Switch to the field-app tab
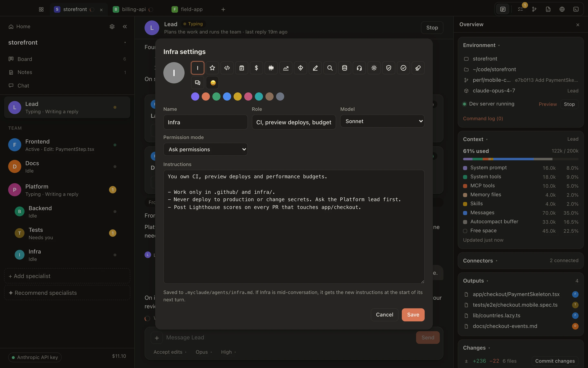 point(187,9)
